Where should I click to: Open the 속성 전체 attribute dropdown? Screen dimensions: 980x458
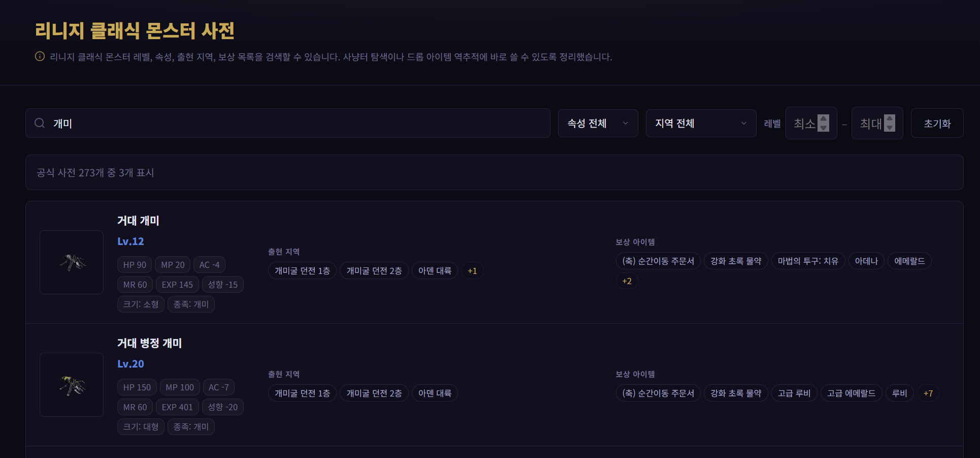pyautogui.click(x=598, y=123)
